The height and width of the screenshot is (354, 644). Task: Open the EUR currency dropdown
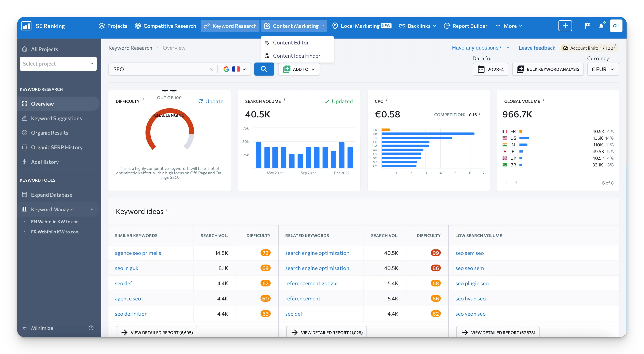[x=603, y=69]
